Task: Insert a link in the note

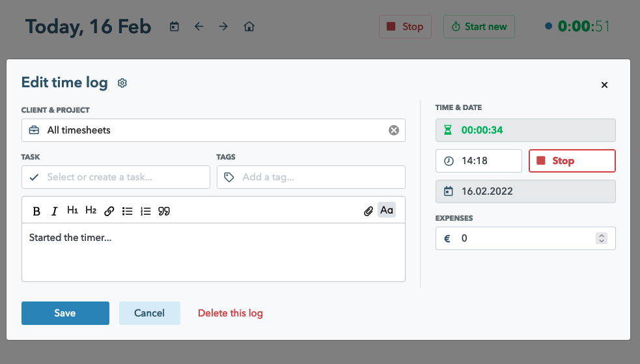Action: (x=109, y=211)
